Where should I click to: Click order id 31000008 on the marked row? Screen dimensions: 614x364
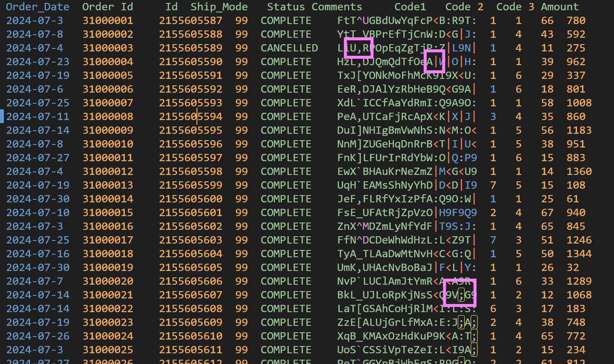(x=107, y=116)
